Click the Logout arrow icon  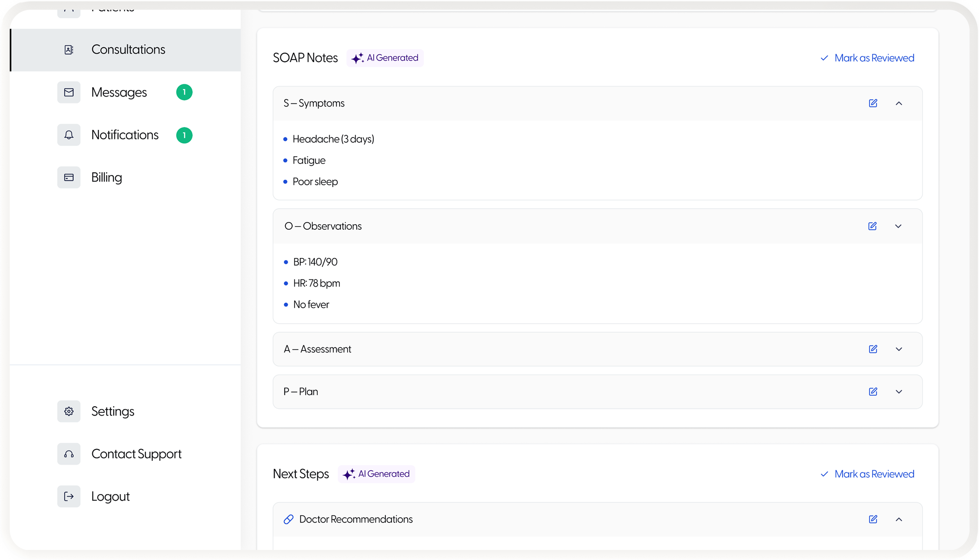[69, 497]
